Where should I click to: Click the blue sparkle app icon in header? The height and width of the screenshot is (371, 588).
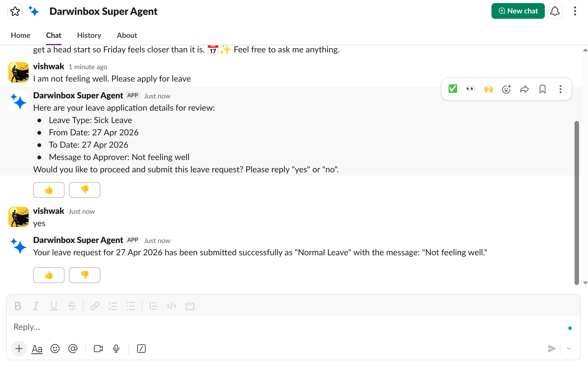coord(34,11)
